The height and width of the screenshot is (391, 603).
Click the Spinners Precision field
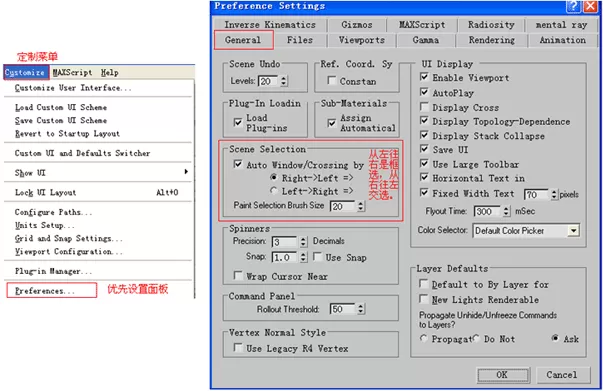285,242
